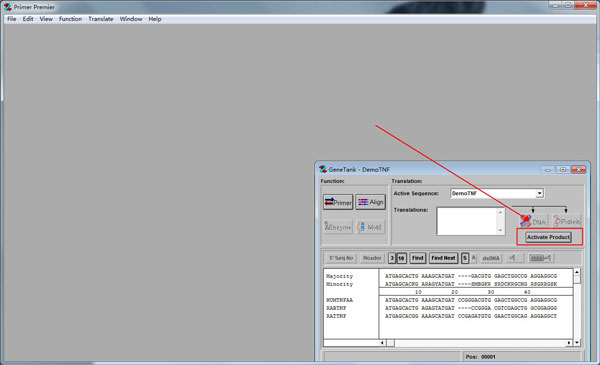Open the Translate menu
Screen dimensions: 600x365
pyautogui.click(x=101, y=19)
